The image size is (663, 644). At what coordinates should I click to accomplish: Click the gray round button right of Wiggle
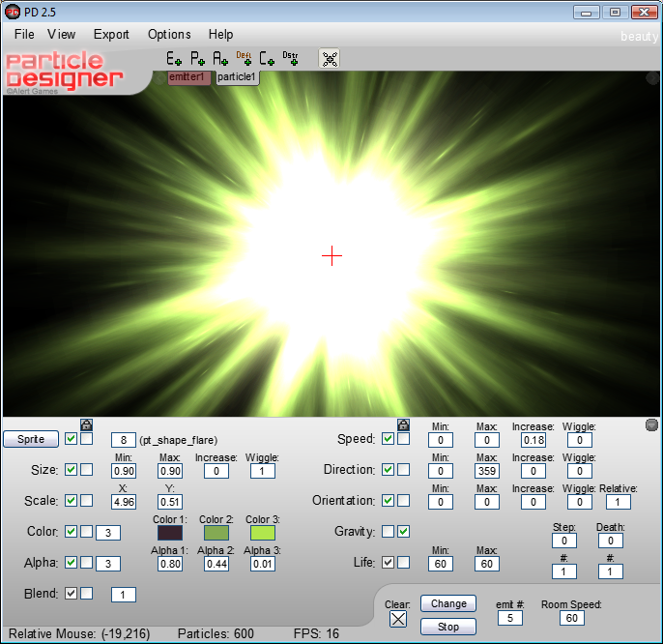tap(652, 424)
